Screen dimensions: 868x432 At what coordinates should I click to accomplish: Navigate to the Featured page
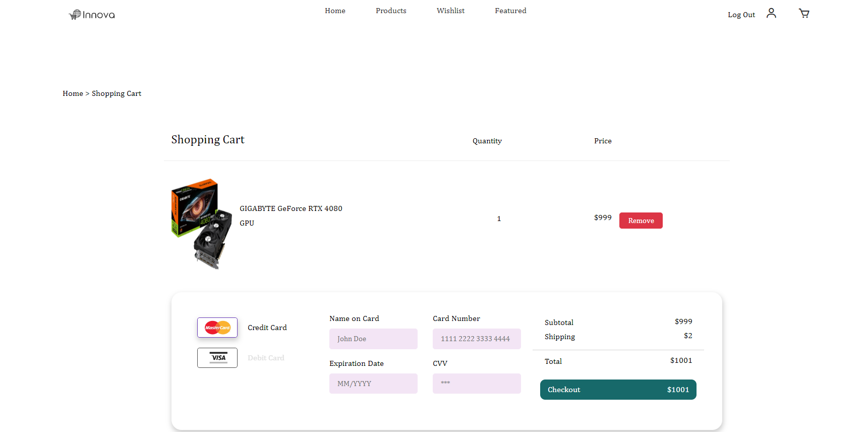click(510, 11)
